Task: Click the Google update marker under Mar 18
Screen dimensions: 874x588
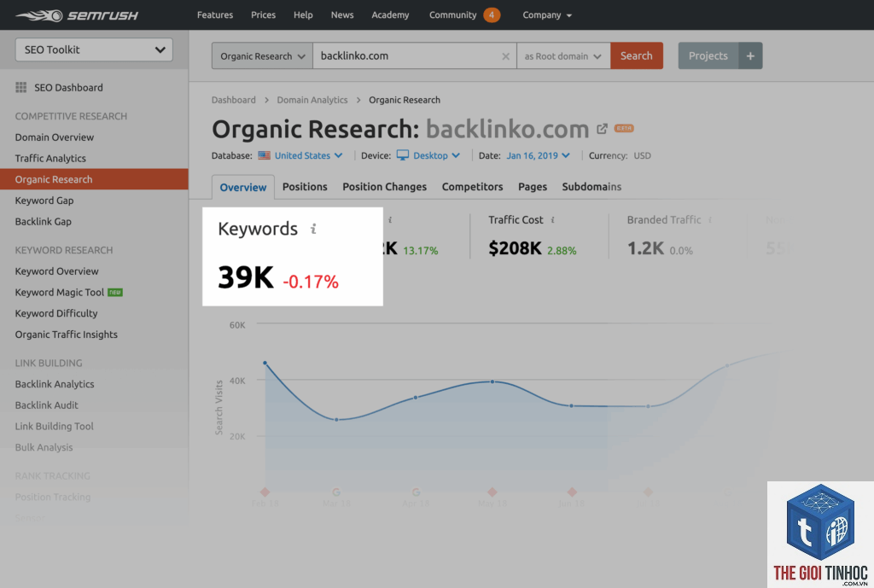Action: coord(336,492)
